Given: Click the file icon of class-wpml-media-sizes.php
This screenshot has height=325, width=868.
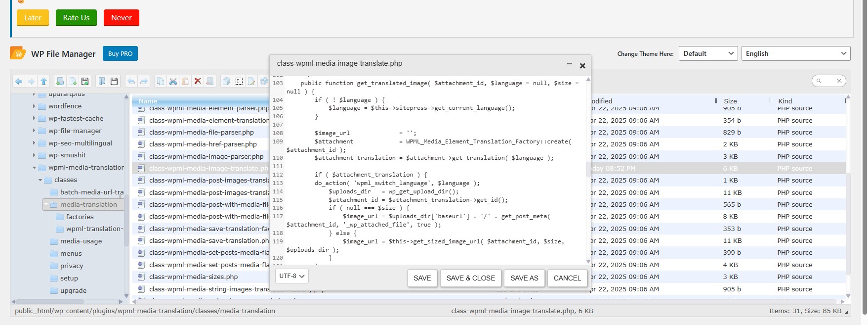Looking at the screenshot, I should 141,277.
